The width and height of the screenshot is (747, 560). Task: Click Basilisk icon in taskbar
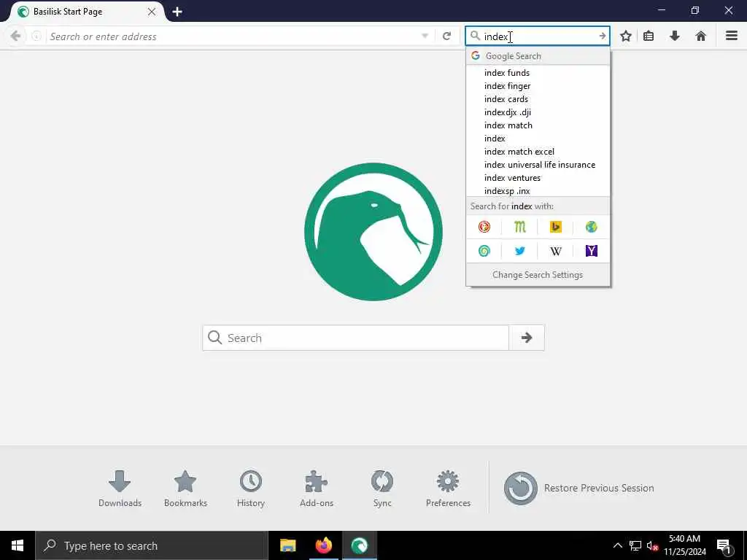pos(359,545)
